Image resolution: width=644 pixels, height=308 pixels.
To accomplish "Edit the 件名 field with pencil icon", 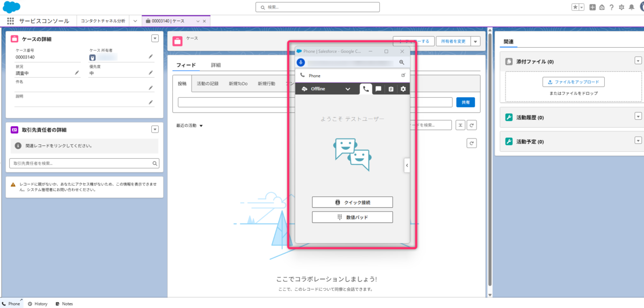I will tap(151, 87).
